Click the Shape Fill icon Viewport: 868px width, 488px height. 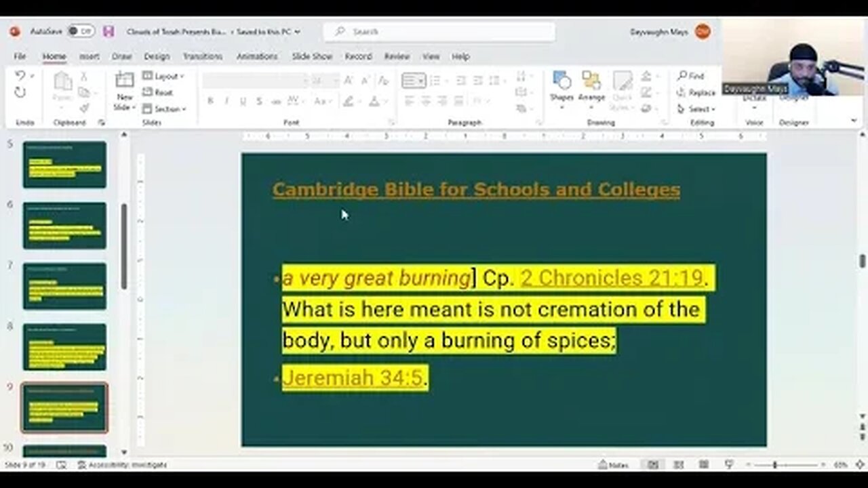point(648,77)
